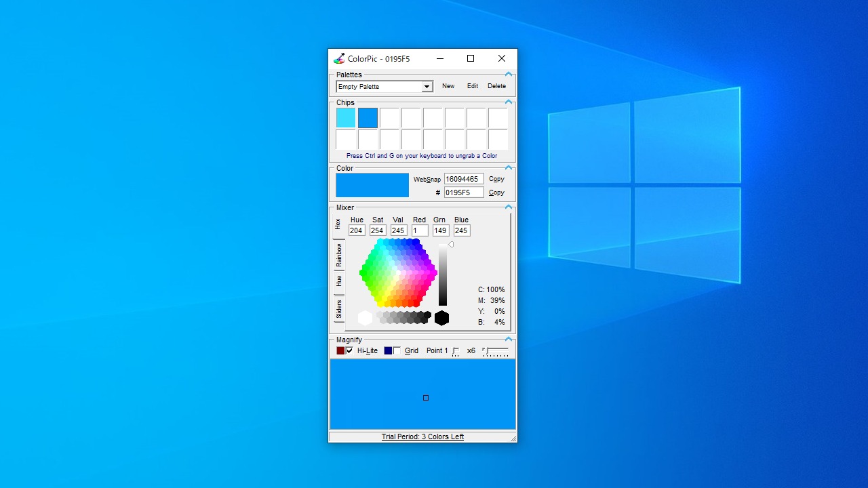868x488 pixels.
Task: Click the WebSnap value field 16094465
Action: pyautogui.click(x=464, y=179)
